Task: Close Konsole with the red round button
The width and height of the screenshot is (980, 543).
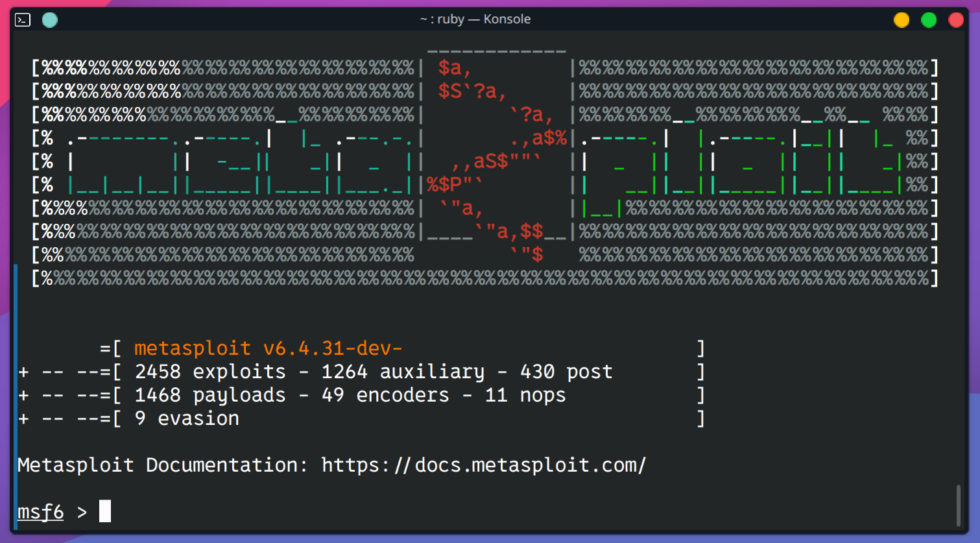Action: point(956,20)
